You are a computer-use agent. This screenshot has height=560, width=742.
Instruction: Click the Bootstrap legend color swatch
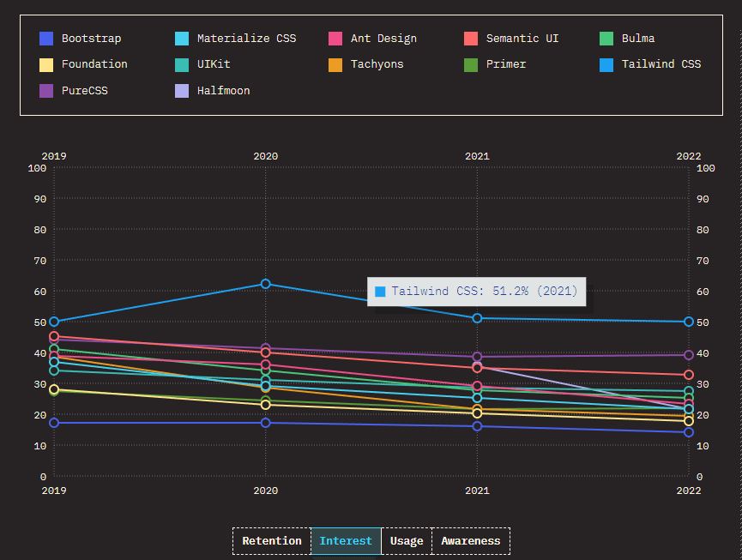(x=46, y=39)
